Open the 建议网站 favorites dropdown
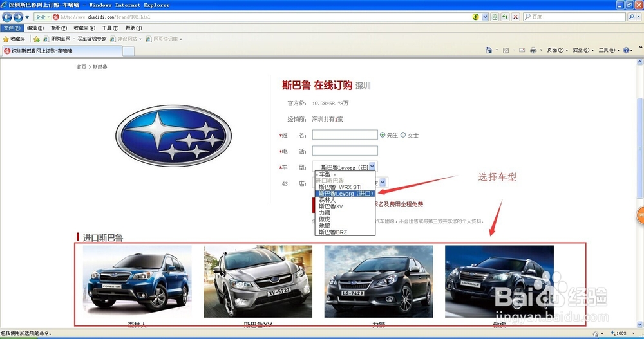 tap(126, 39)
